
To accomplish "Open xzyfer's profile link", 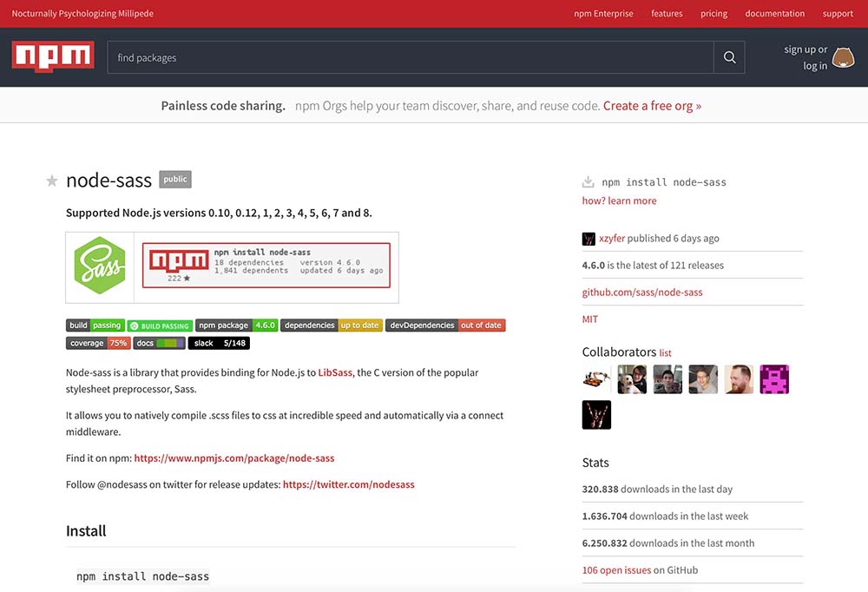I will tap(612, 239).
